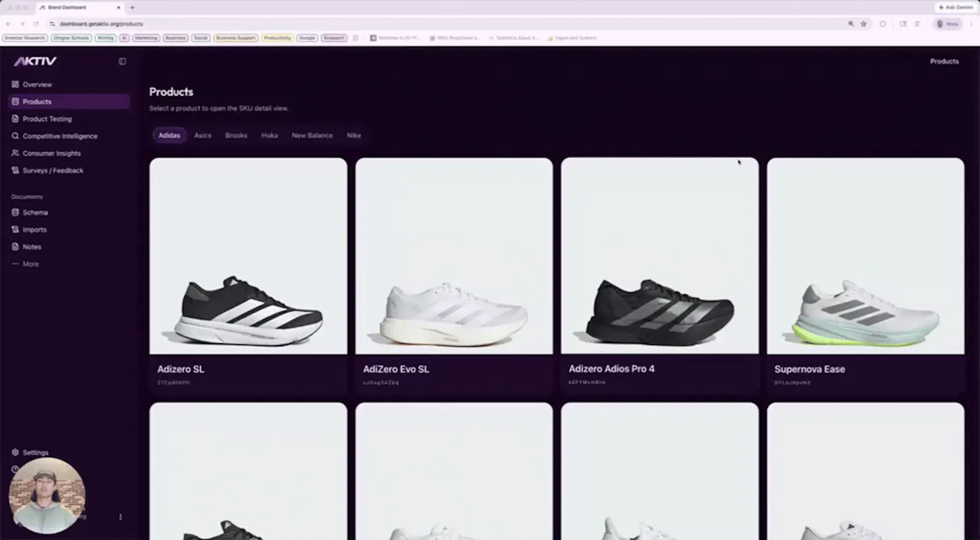Open Competitive Intelligence search icon
This screenshot has height=540, width=980.
(15, 136)
